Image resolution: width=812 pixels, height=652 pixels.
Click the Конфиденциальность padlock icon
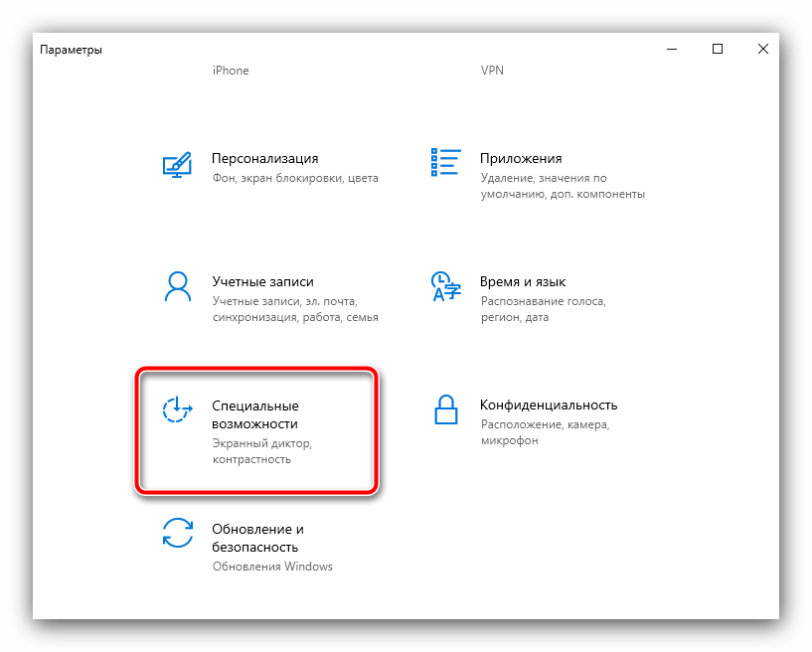(x=446, y=409)
